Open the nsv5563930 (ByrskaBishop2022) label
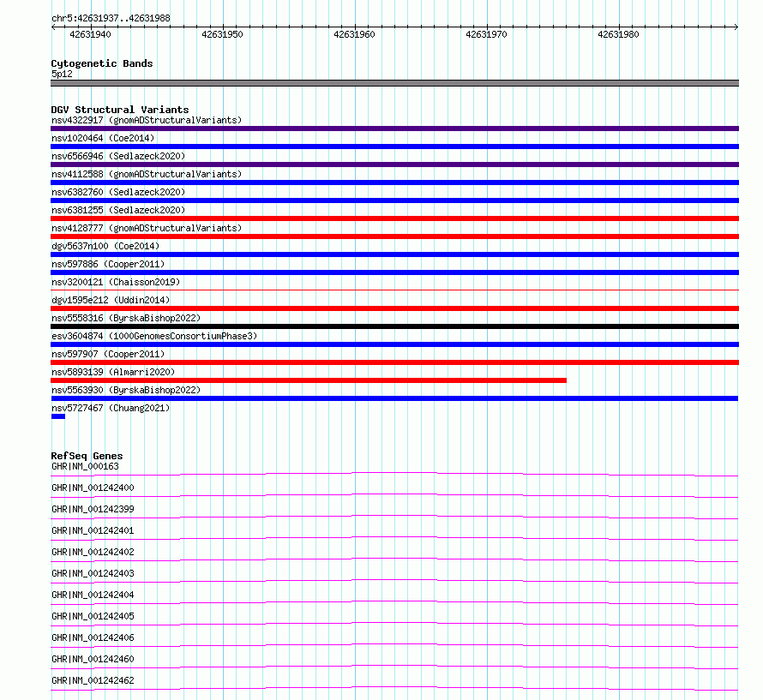 (x=126, y=390)
